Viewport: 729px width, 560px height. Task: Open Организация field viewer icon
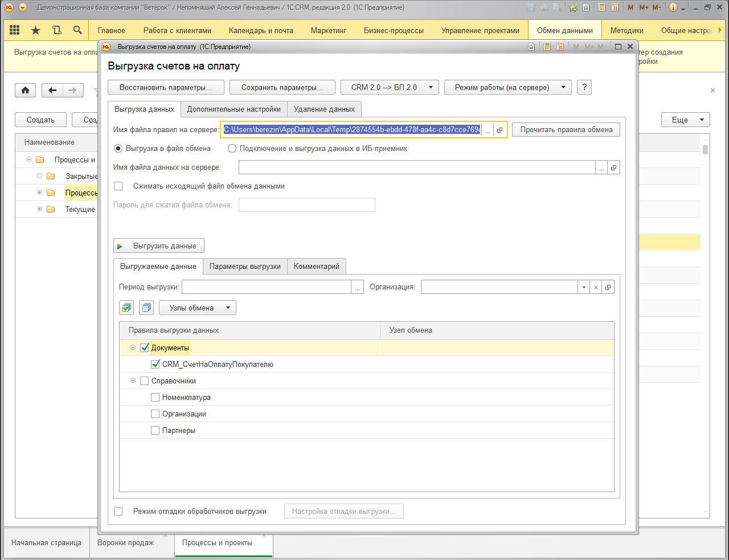(x=608, y=287)
